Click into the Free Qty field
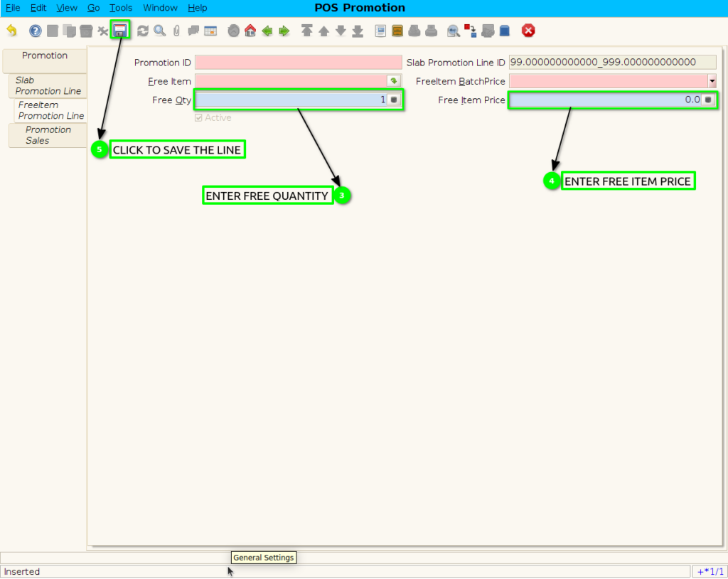Viewport: 728px width, 579px height. tap(291, 100)
